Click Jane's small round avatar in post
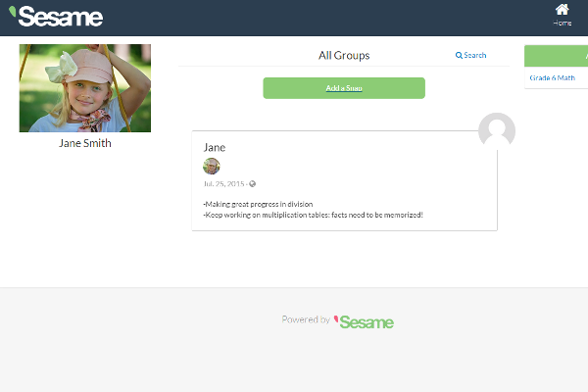Image resolution: width=588 pixels, height=392 pixels. point(211,166)
